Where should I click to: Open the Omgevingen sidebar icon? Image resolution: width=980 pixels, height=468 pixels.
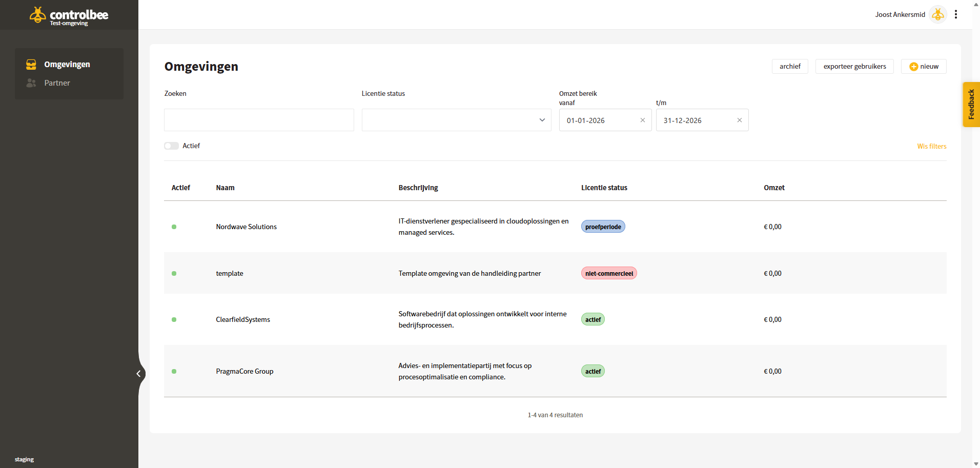point(31,64)
